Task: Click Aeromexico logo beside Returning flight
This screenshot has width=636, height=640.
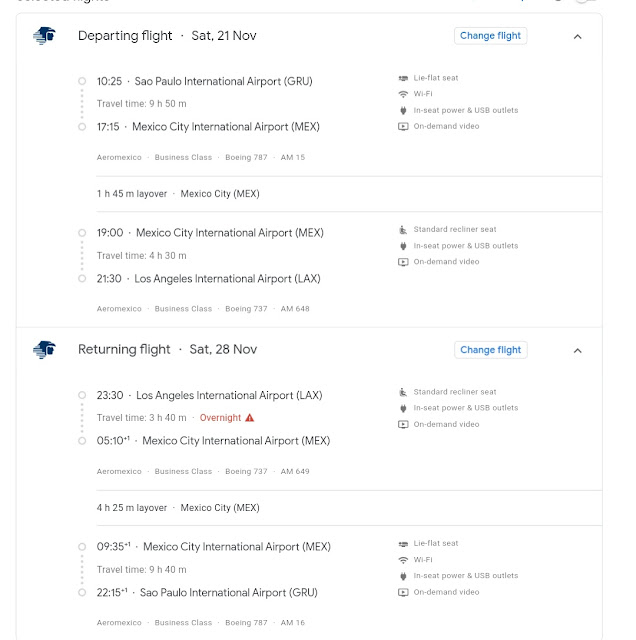Action: point(44,350)
